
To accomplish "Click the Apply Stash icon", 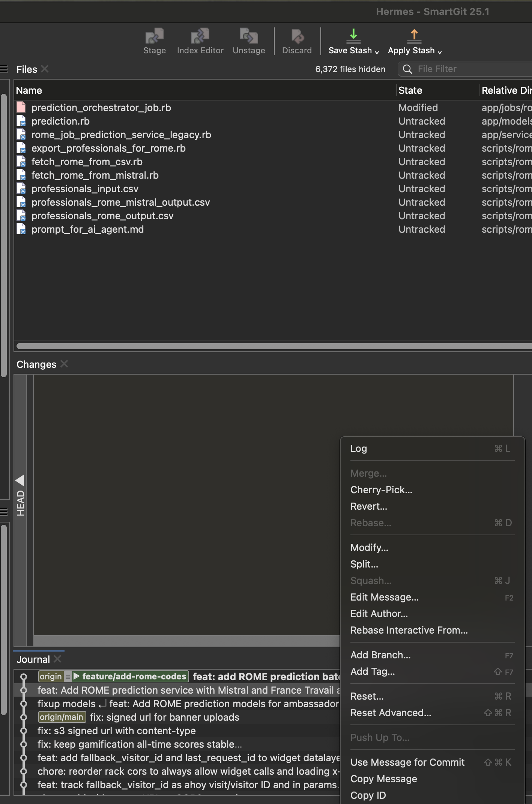I will 414,36.
